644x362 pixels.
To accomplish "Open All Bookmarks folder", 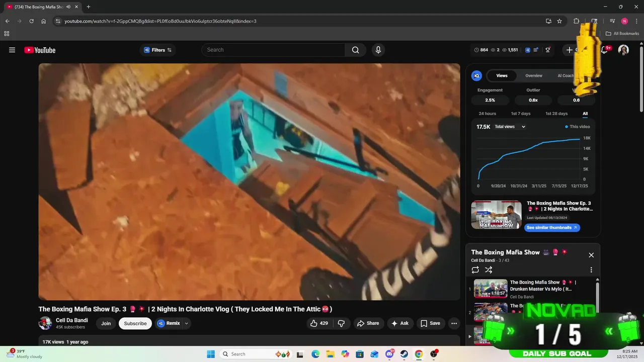I will [x=622, y=34].
